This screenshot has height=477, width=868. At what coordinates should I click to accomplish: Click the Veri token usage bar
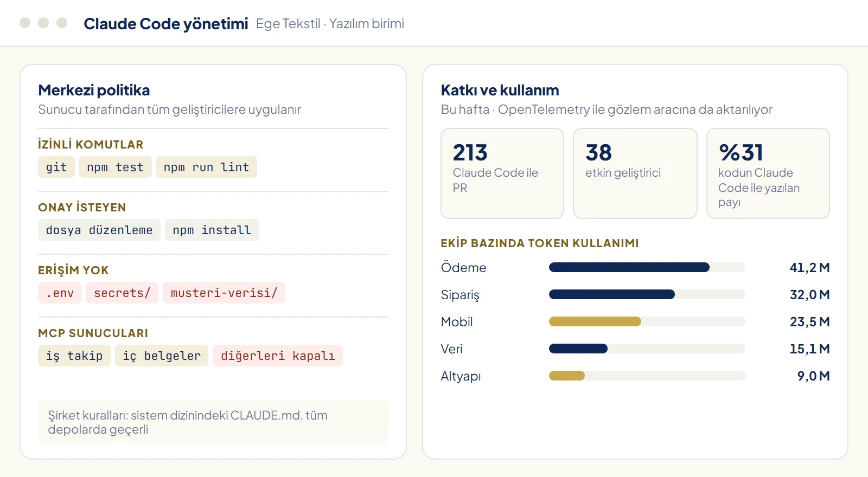(x=647, y=349)
